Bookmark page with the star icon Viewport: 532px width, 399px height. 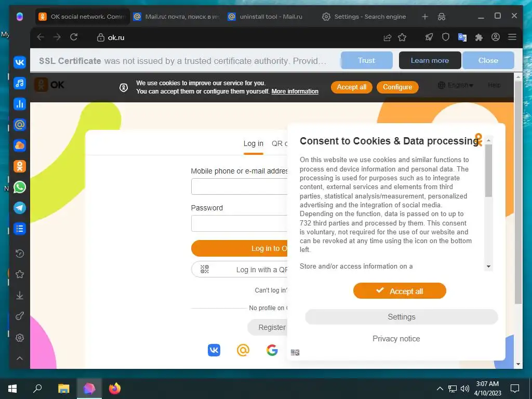click(402, 37)
